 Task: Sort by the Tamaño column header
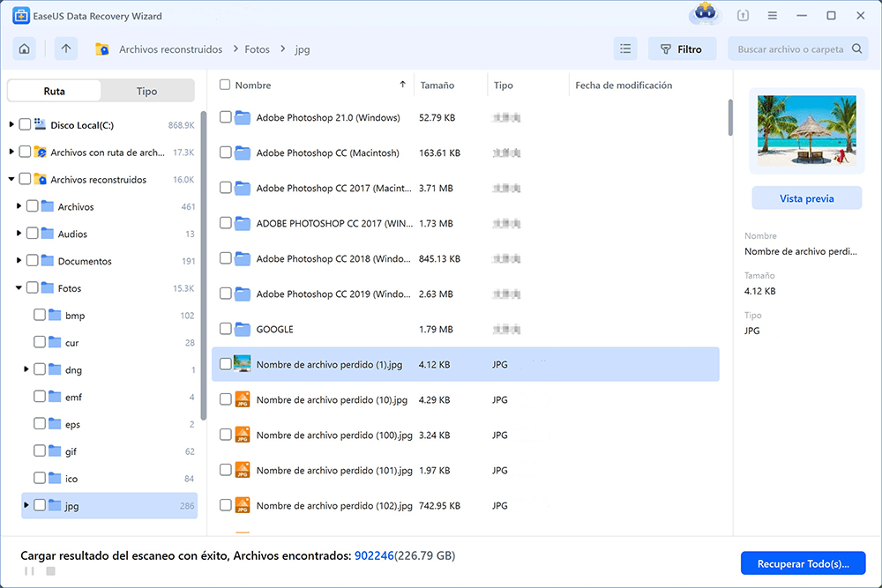pos(437,85)
